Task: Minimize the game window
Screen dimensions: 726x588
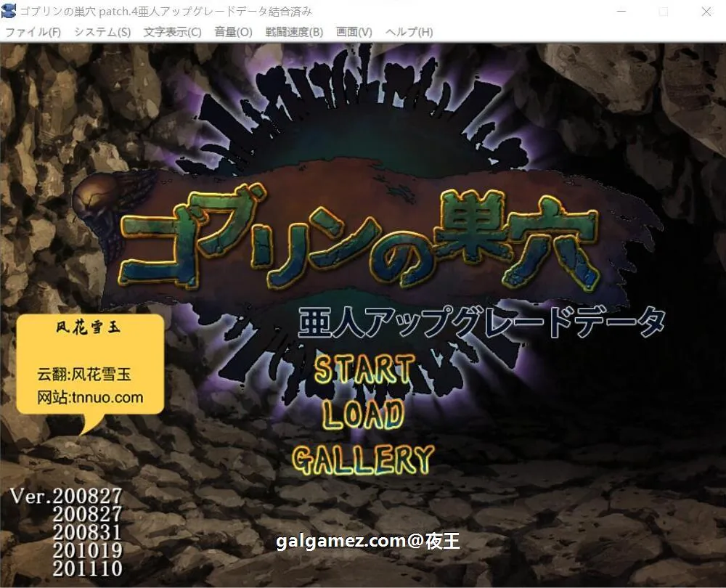Action: (621, 11)
